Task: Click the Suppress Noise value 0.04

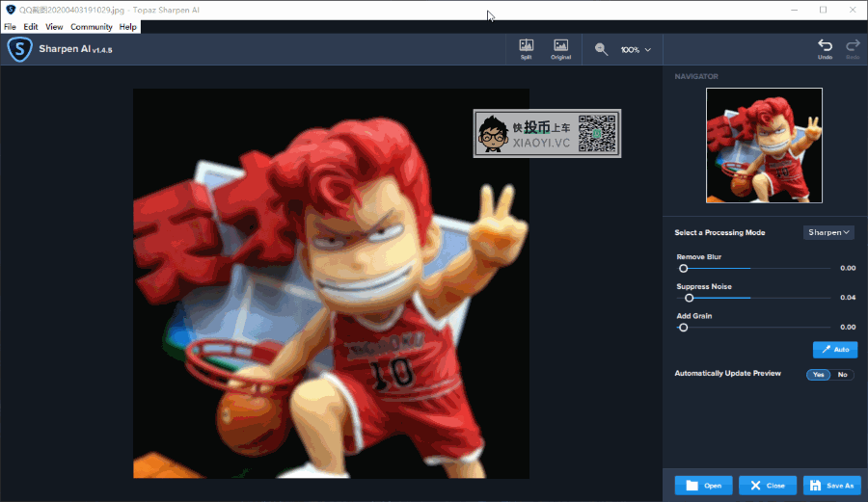Action: click(848, 298)
